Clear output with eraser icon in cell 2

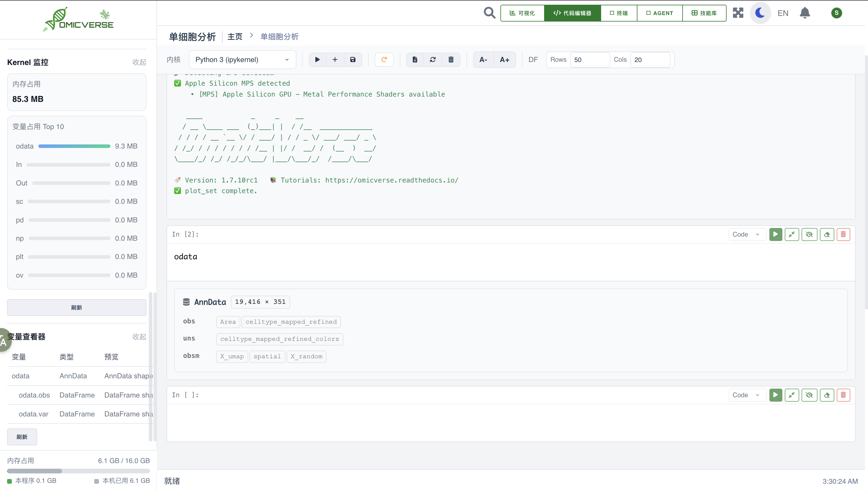(x=826, y=234)
